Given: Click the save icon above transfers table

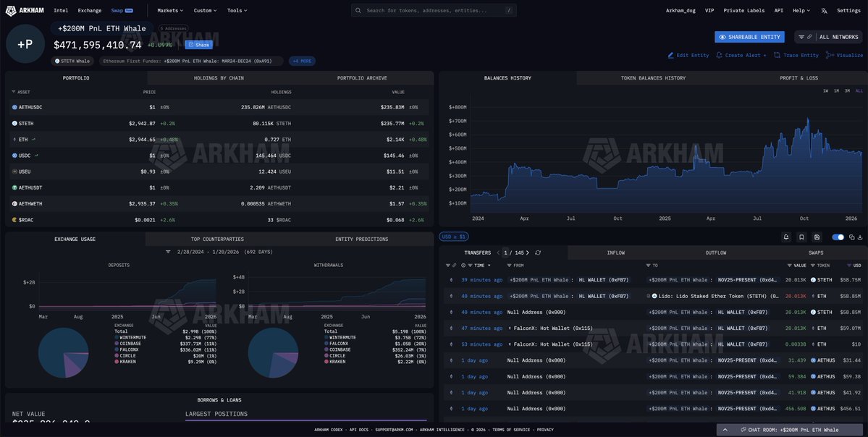Looking at the screenshot, I should [x=817, y=237].
